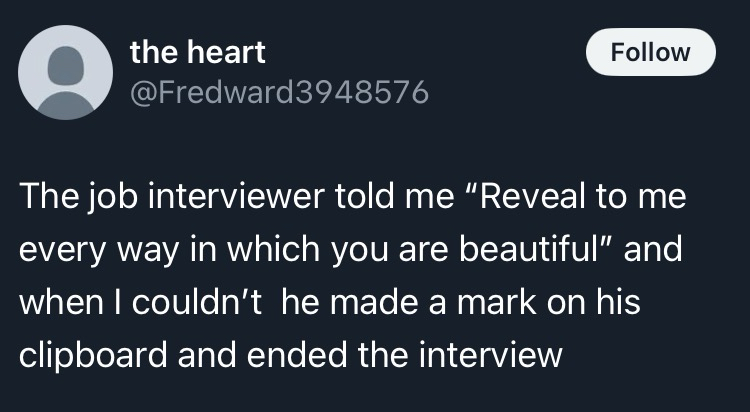Screen dimensions: 750x412
Task: Click the word "beautiful" in the tweet
Action: pos(531,250)
